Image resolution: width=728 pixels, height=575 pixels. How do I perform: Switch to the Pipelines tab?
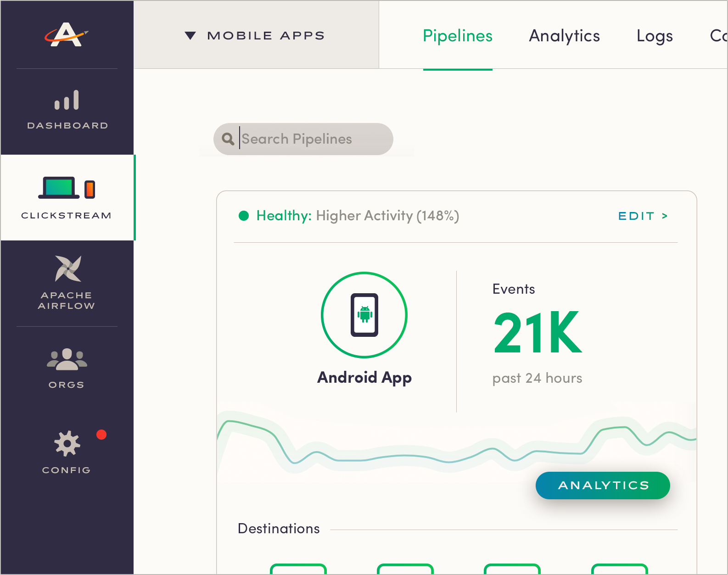(458, 36)
